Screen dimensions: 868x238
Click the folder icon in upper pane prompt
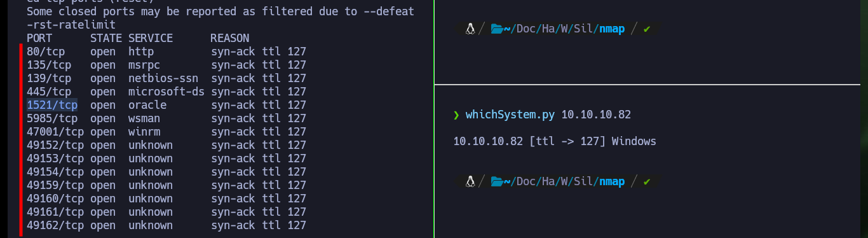[x=497, y=29]
